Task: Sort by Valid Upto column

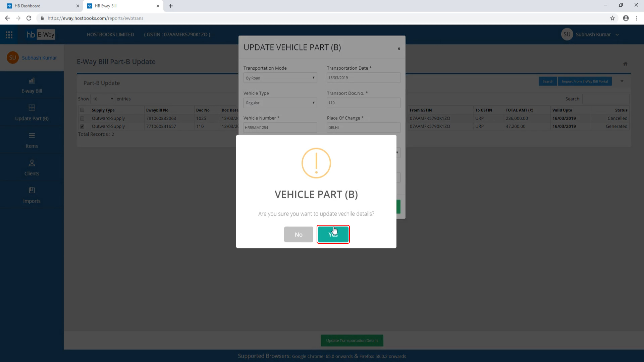Action: [562, 110]
